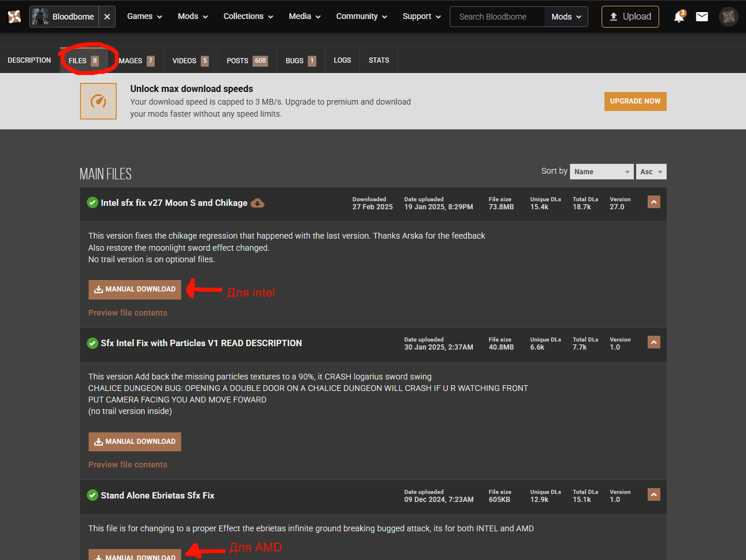Open notifications bell
This screenshot has width=746, height=560.
679,17
